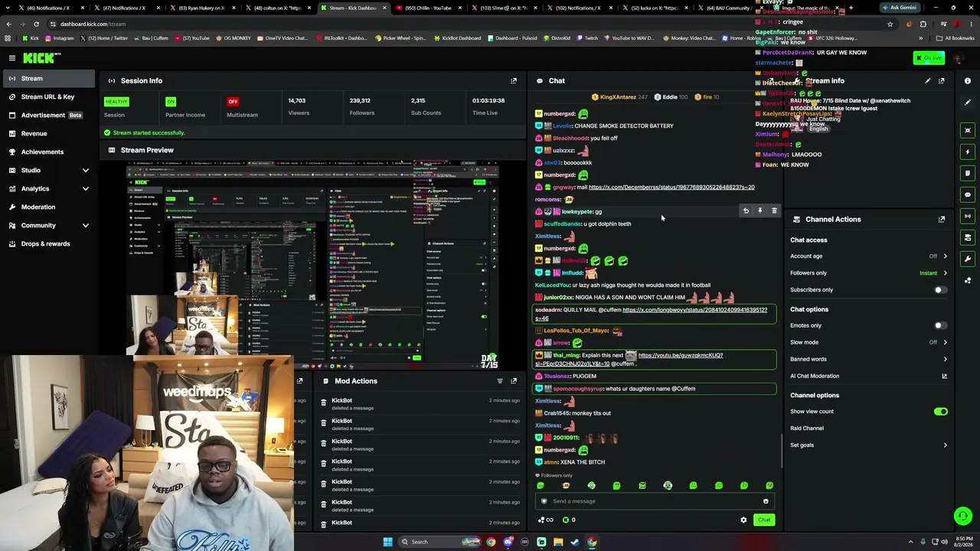Screen dimensions: 980x551
Task: Open chat settings gear icon
Action: pyautogui.click(x=743, y=520)
